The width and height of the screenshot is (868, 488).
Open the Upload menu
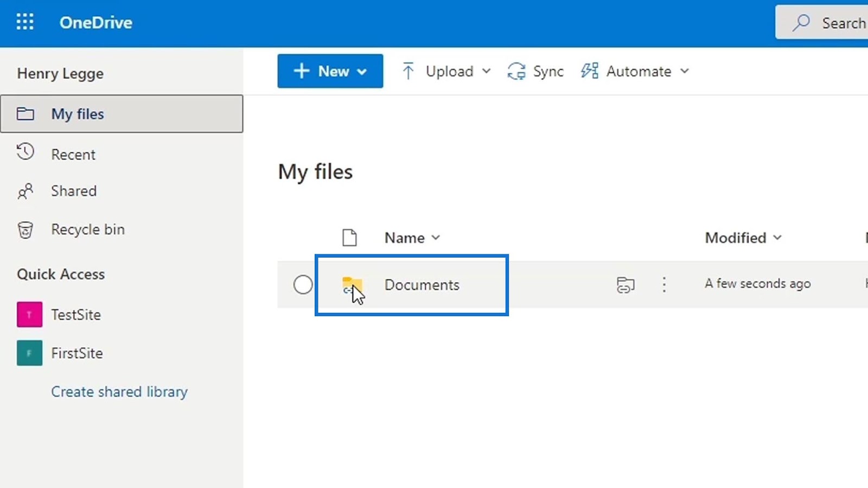446,71
